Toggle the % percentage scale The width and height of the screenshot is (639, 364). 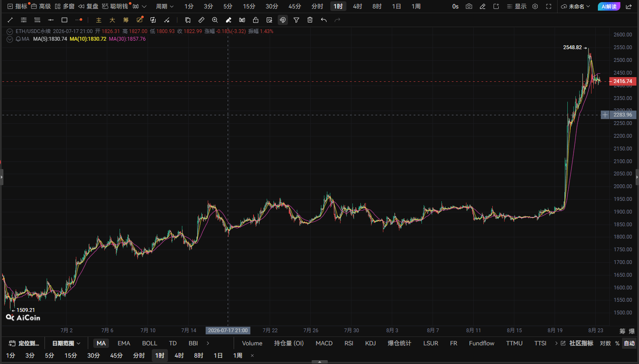617,343
